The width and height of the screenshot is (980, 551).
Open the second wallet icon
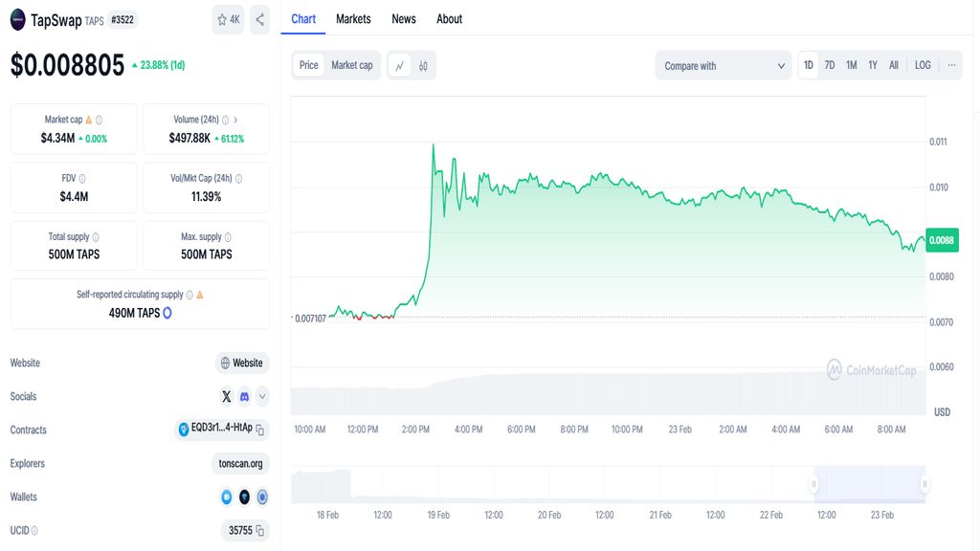tap(244, 497)
